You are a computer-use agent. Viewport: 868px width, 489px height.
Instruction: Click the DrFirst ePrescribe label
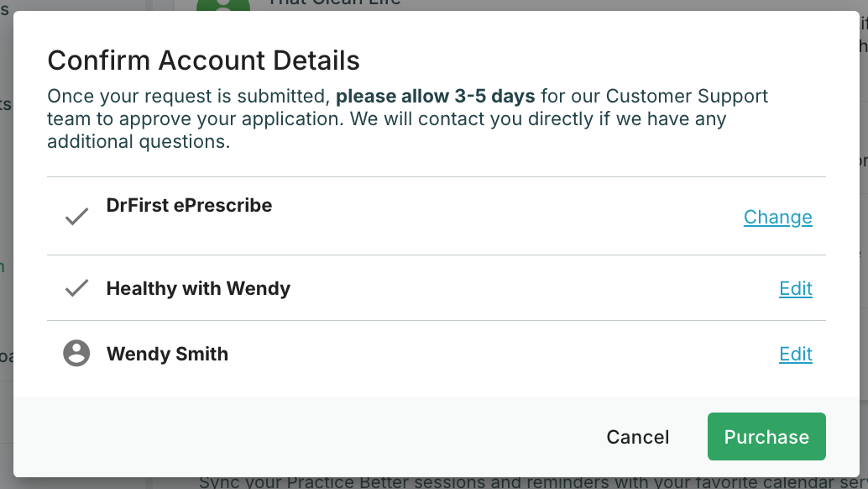pyautogui.click(x=189, y=206)
